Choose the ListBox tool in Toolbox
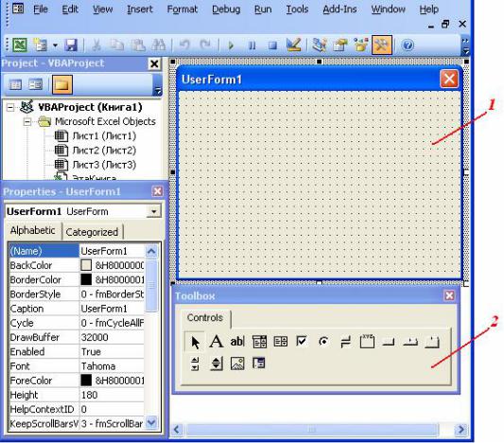The height and width of the screenshot is (443, 504). tap(280, 342)
